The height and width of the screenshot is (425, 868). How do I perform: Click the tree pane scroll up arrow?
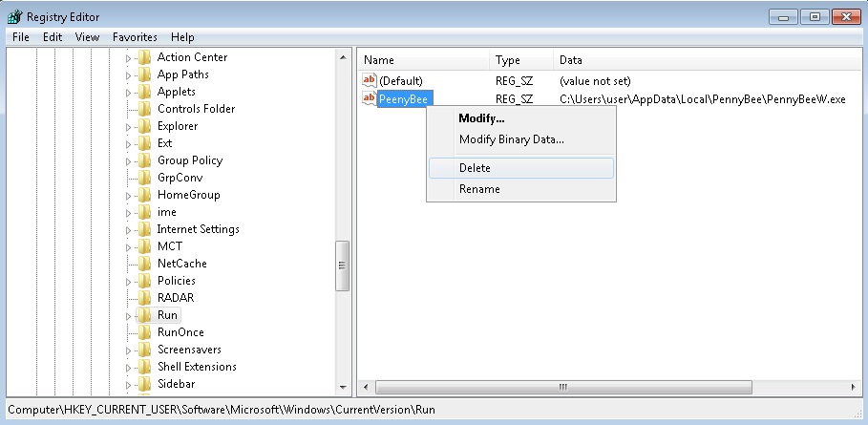click(x=343, y=57)
